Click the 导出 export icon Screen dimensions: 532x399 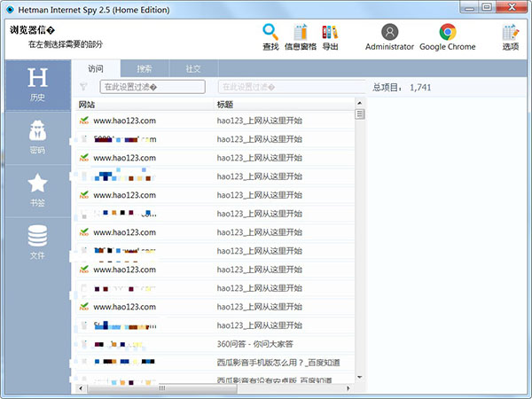tap(330, 36)
